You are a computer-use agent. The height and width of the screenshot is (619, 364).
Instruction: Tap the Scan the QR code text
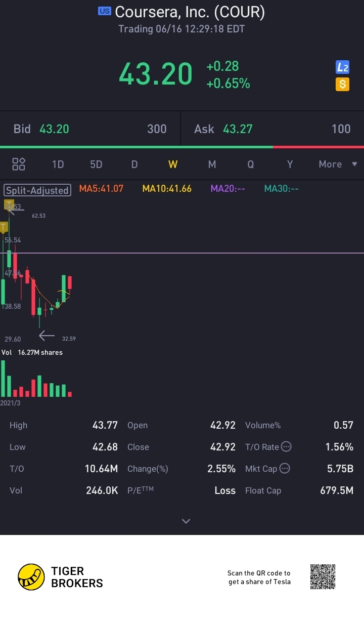tap(259, 577)
